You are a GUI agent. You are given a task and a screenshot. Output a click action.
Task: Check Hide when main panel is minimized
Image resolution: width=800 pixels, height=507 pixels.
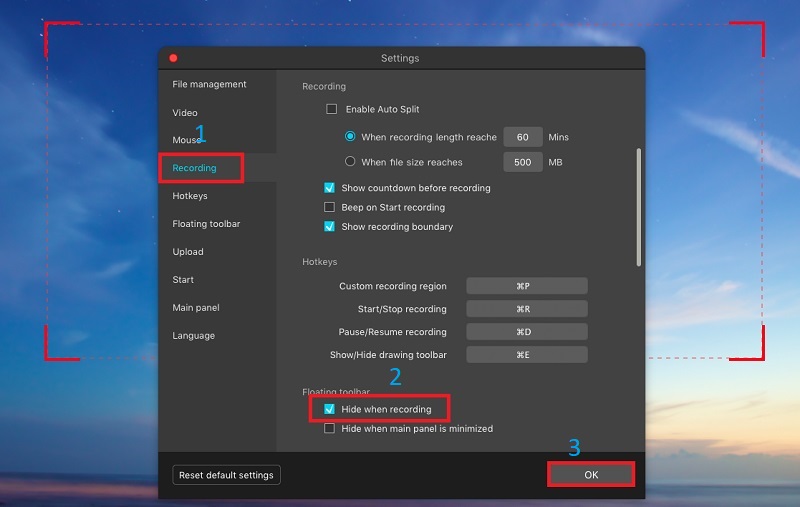330,429
